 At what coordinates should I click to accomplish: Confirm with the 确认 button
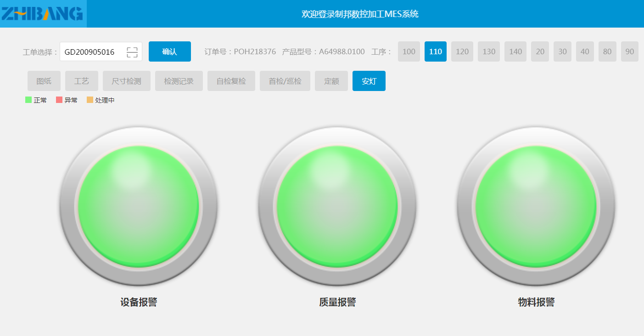click(170, 51)
